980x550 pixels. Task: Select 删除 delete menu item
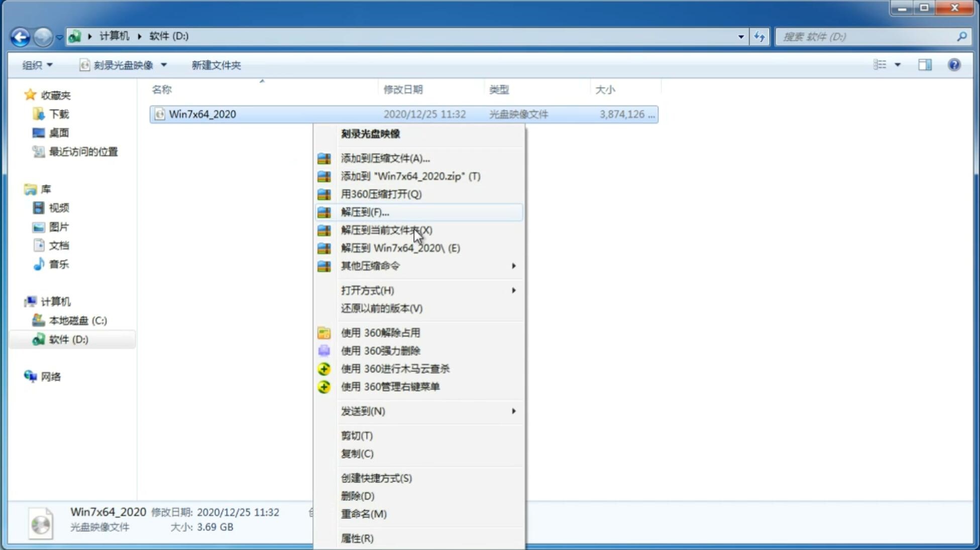pos(358,495)
